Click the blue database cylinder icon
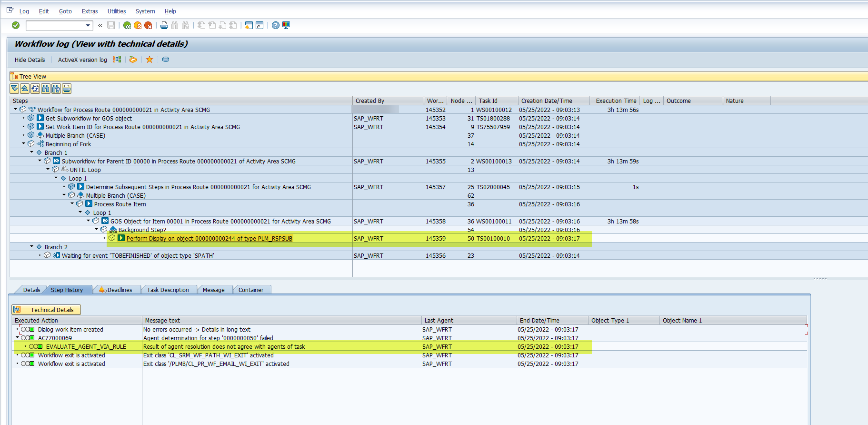 [x=166, y=60]
